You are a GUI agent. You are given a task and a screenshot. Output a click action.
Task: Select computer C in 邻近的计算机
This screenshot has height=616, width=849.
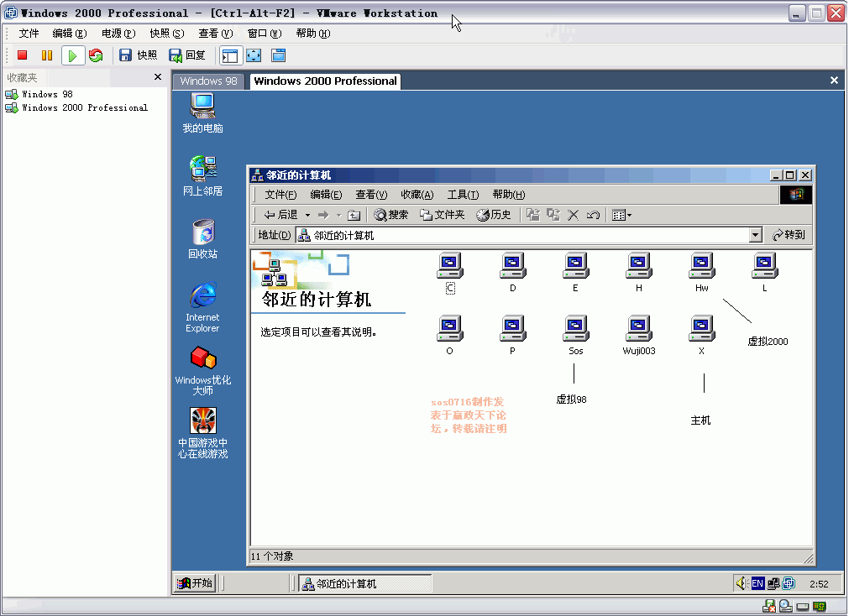[450, 273]
